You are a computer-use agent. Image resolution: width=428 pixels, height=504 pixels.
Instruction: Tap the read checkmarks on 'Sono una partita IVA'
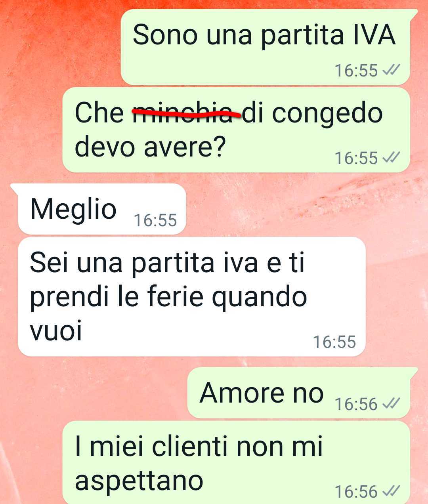[391, 71]
